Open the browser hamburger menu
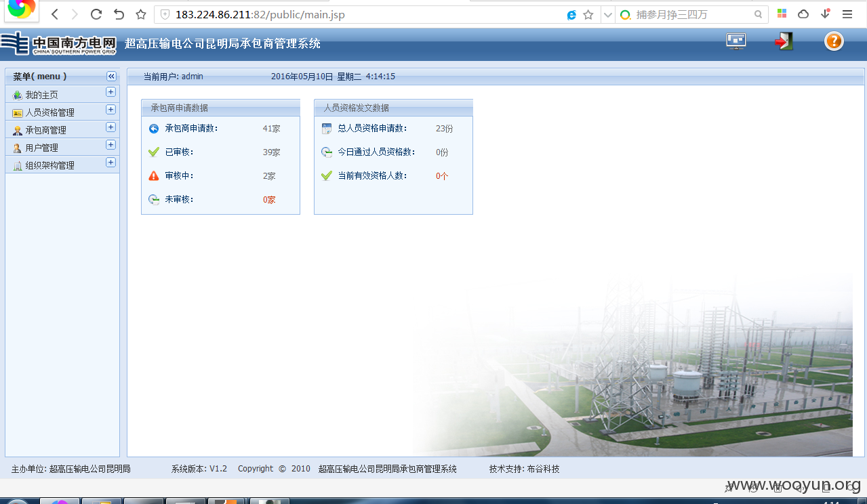 click(847, 14)
